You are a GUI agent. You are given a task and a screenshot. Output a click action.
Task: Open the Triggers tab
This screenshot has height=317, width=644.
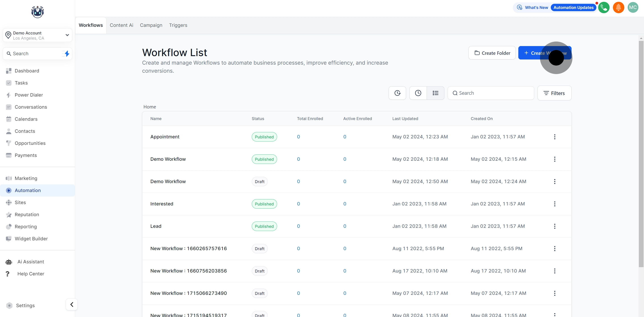pos(178,25)
